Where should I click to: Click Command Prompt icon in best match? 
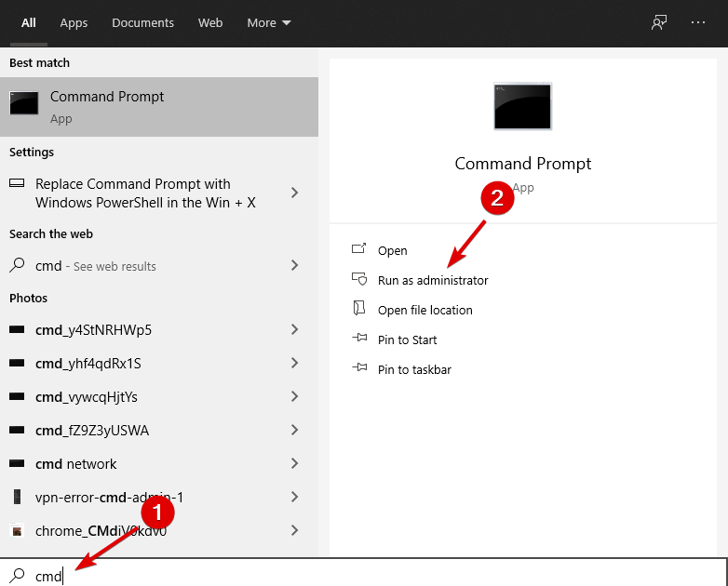click(23, 102)
